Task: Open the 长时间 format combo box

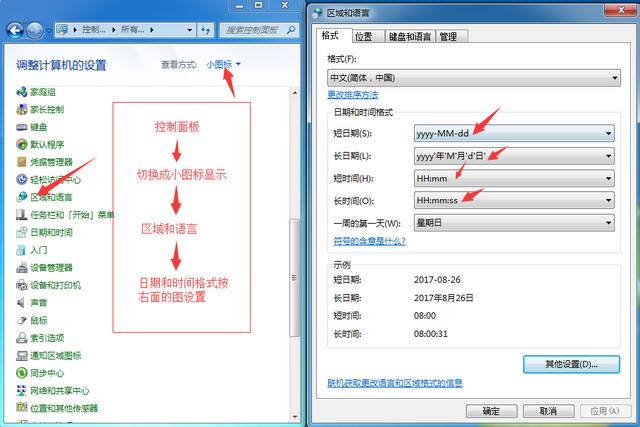Action: tap(514, 200)
